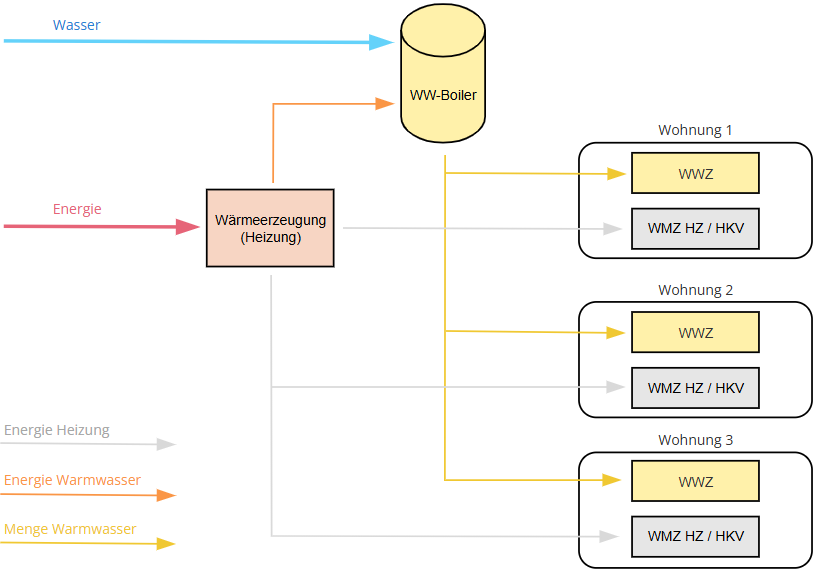815x571 pixels.
Task: Click the yellow arrowhead at Wohnung 2 WWZ
Action: (x=615, y=333)
